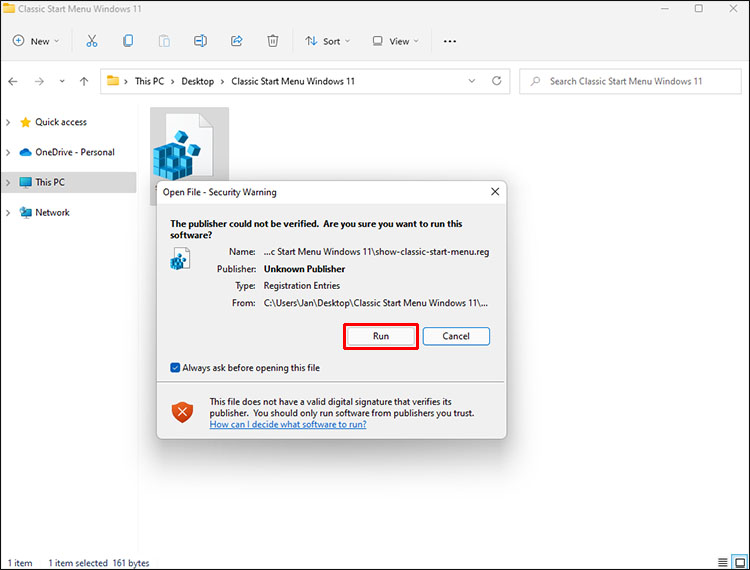Screen dimensions: 750x570
Task: Uncheck Always ask before opening this file
Action: [175, 368]
